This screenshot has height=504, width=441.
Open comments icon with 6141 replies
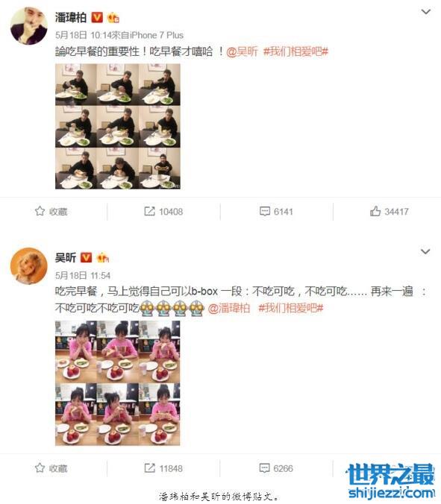[x=265, y=211]
